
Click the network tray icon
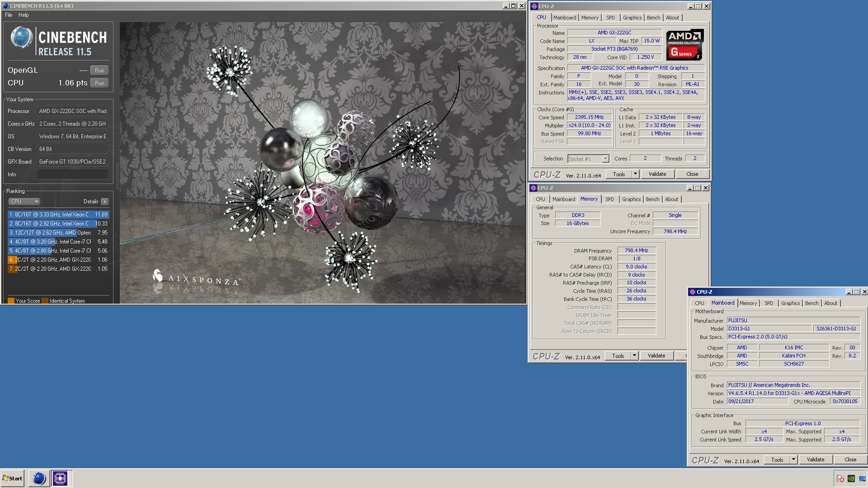point(863,479)
